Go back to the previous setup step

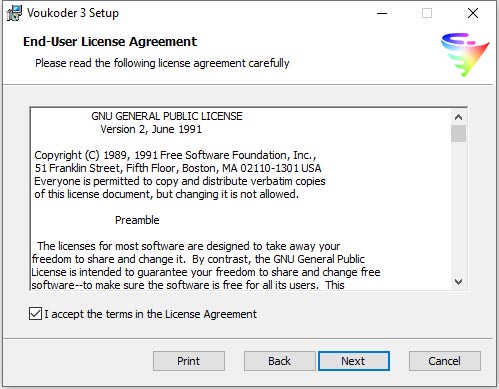point(279,361)
